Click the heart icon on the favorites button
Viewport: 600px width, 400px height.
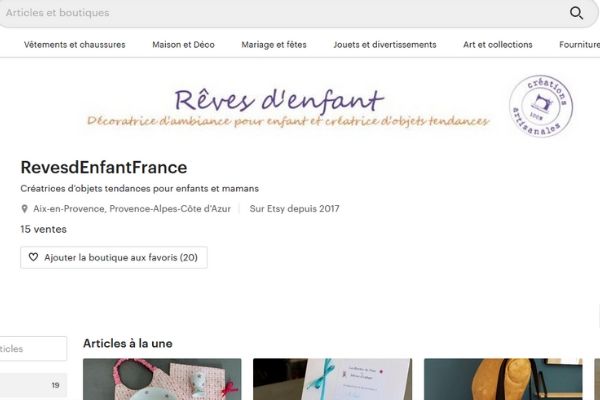pyautogui.click(x=33, y=257)
